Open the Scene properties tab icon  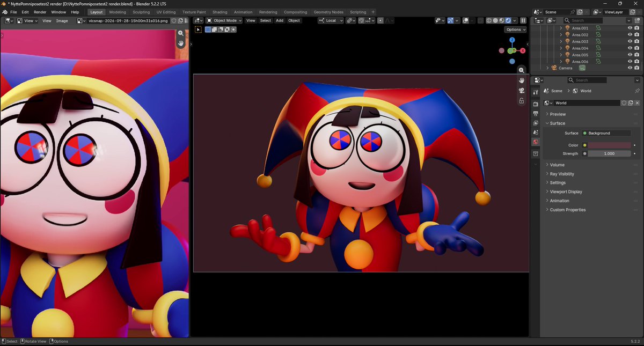535,132
